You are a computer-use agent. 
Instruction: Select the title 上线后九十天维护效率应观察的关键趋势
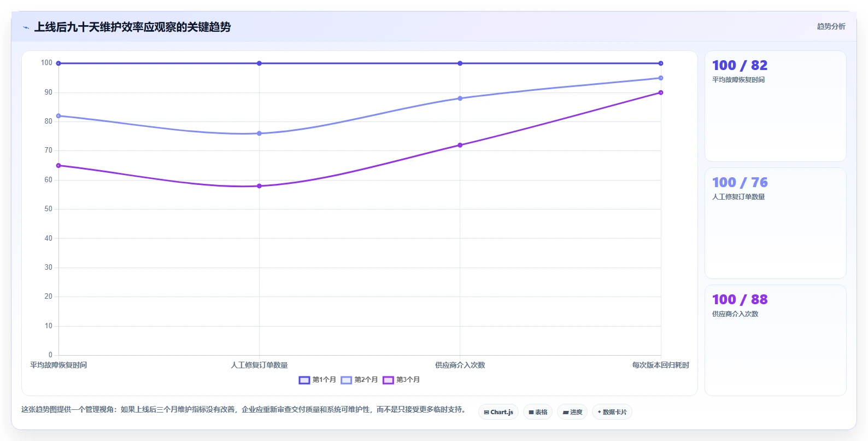click(132, 27)
